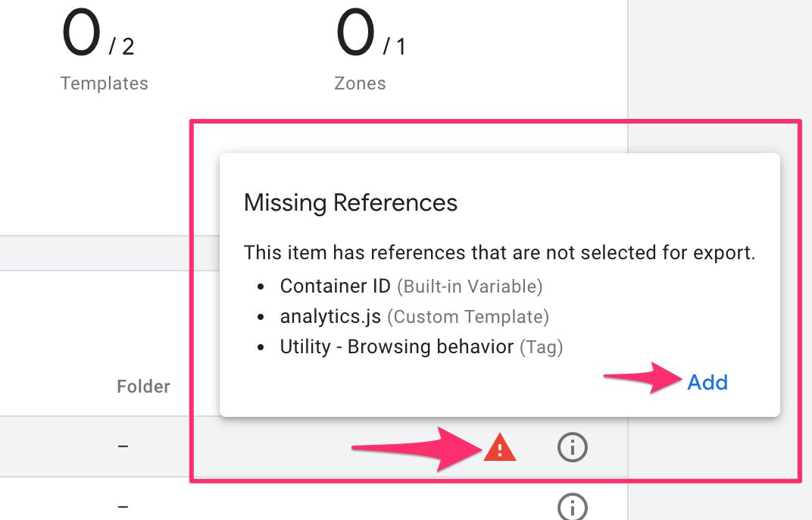Click the (Custom Template) type label

point(468,317)
